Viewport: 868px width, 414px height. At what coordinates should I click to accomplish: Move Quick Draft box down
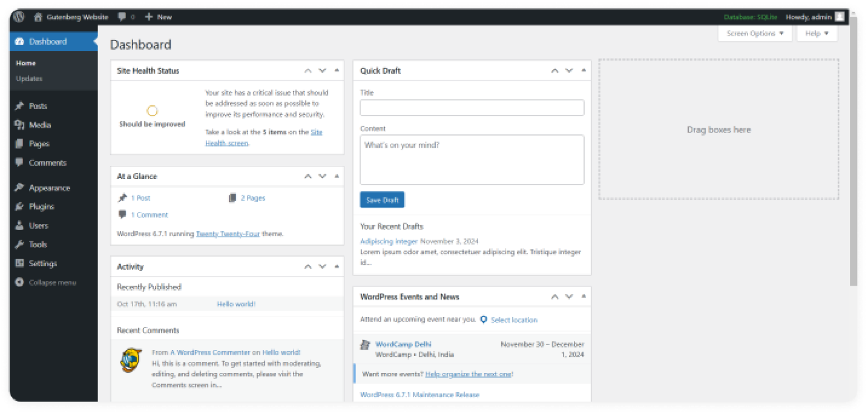pos(569,71)
